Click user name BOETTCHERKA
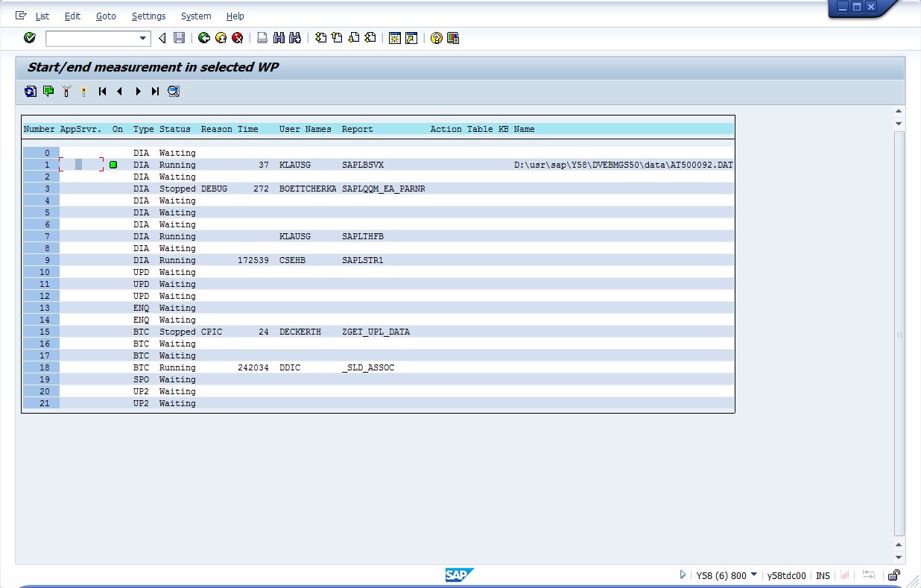The image size is (921, 588). click(x=308, y=189)
